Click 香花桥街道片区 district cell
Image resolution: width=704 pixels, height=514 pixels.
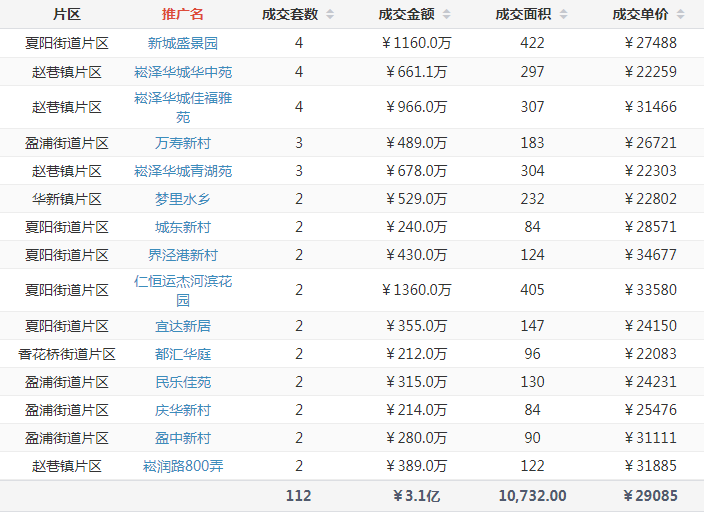point(67,354)
